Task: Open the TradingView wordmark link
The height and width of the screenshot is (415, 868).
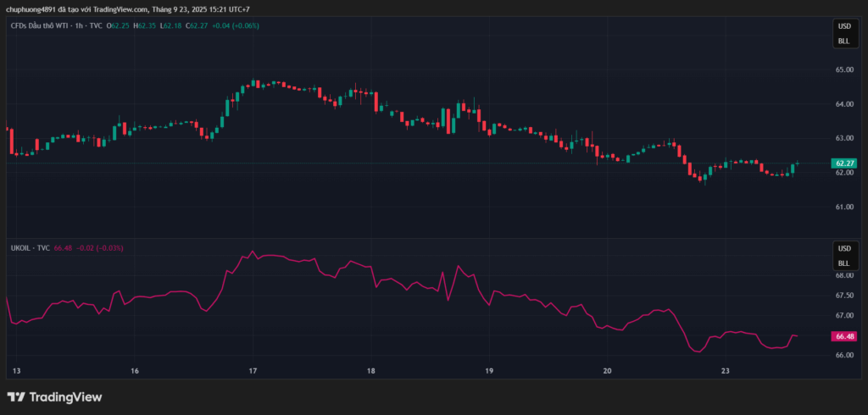Action: (65, 396)
